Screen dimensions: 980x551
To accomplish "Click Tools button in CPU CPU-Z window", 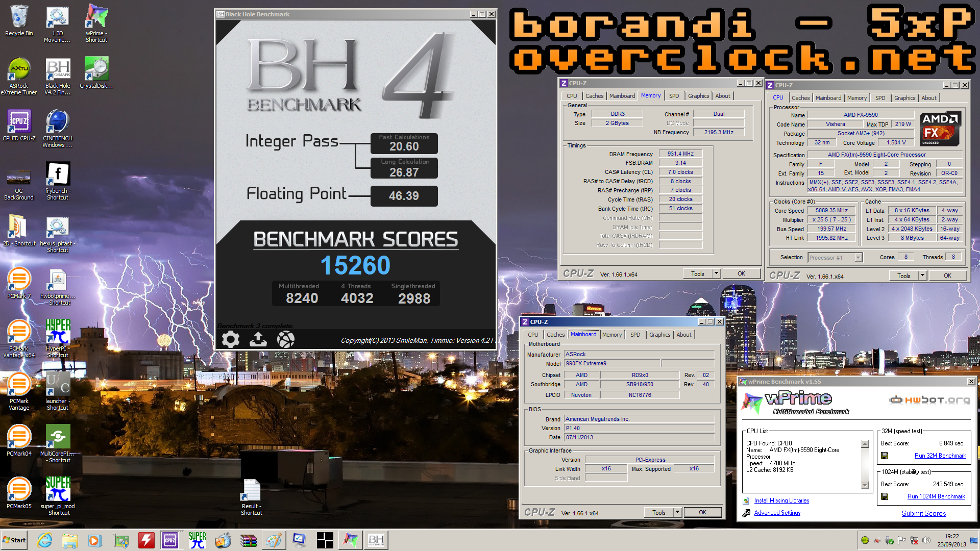I will click(x=903, y=275).
